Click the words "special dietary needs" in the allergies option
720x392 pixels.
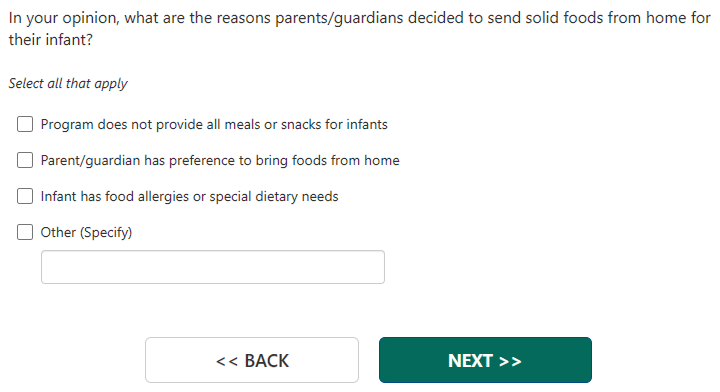tap(274, 196)
